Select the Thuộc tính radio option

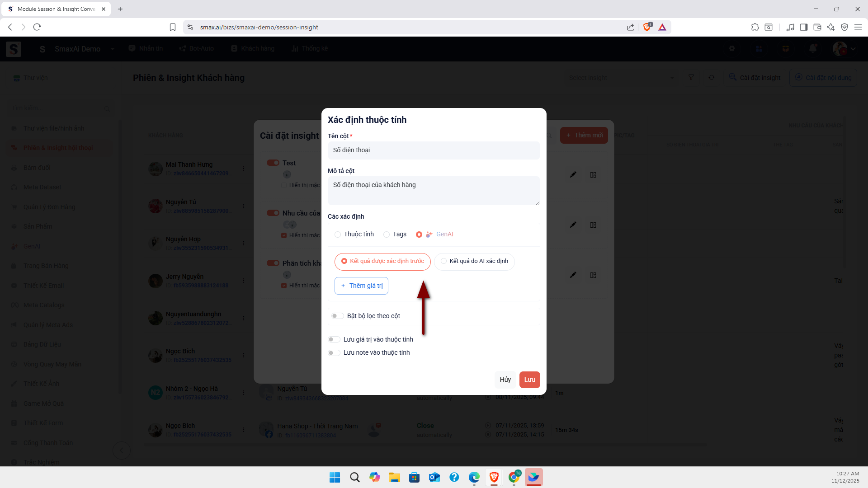point(338,235)
